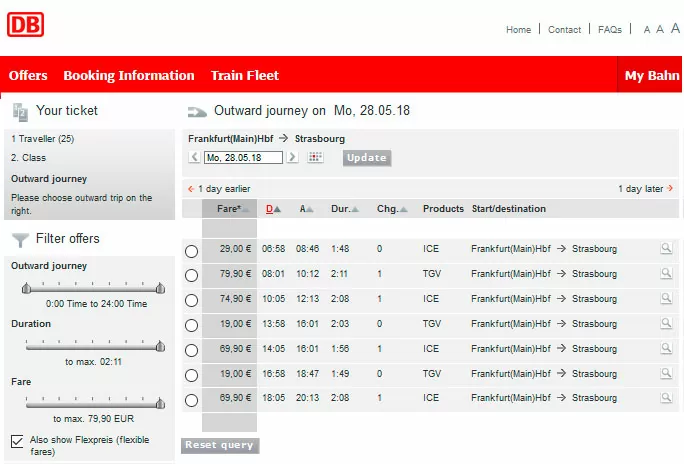The height and width of the screenshot is (464, 684).
Task: Go to previous day arrow beside date field
Action: pos(195,157)
